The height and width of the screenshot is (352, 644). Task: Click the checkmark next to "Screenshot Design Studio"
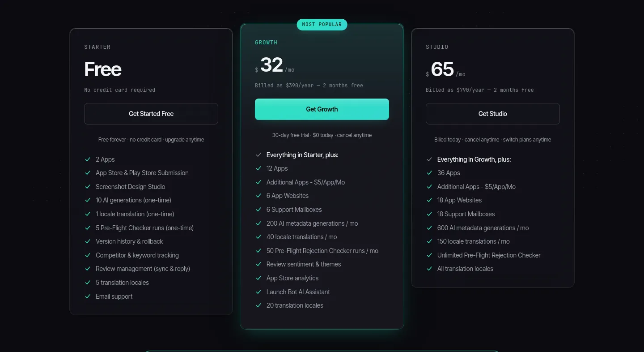click(88, 187)
